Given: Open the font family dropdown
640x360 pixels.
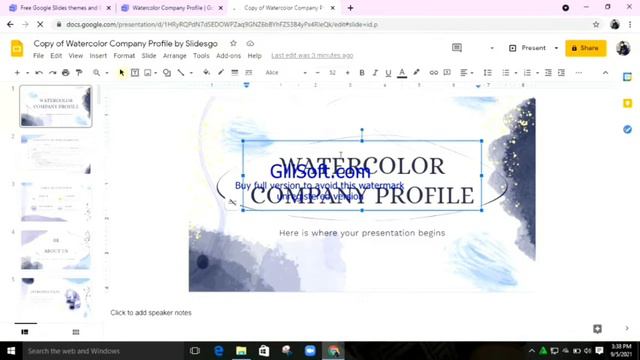Looking at the screenshot, I should (286, 73).
